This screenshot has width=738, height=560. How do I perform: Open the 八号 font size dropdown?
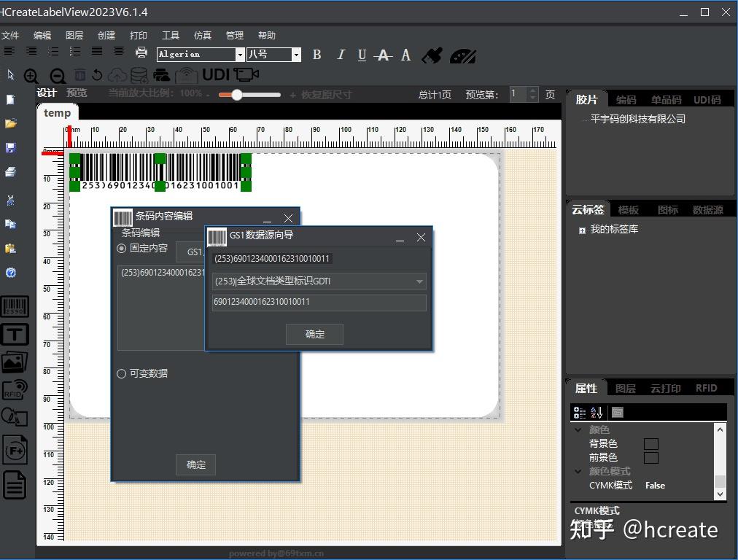(296, 55)
